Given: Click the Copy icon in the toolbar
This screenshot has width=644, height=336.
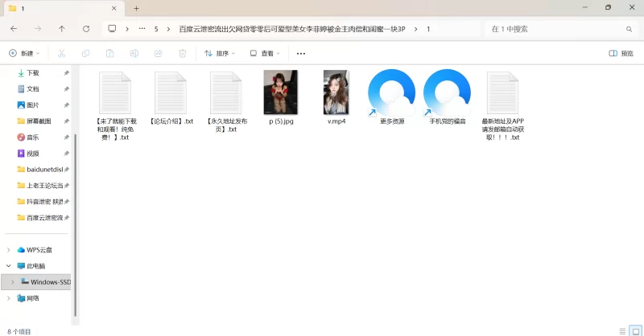Looking at the screenshot, I should click(x=85, y=54).
